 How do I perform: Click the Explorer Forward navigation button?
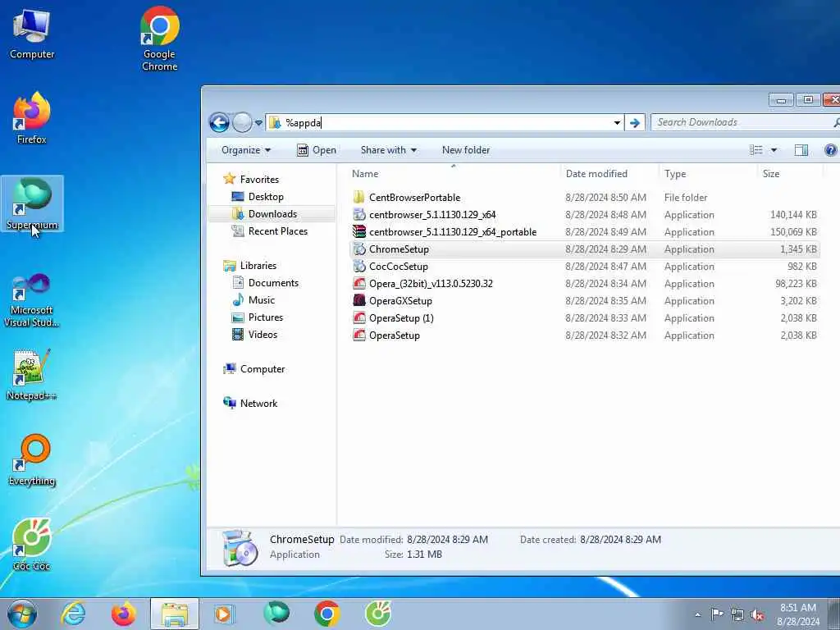point(242,123)
